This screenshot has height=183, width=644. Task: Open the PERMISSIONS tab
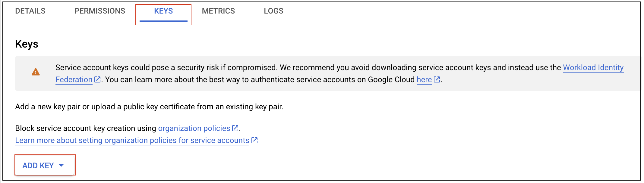[x=99, y=11]
